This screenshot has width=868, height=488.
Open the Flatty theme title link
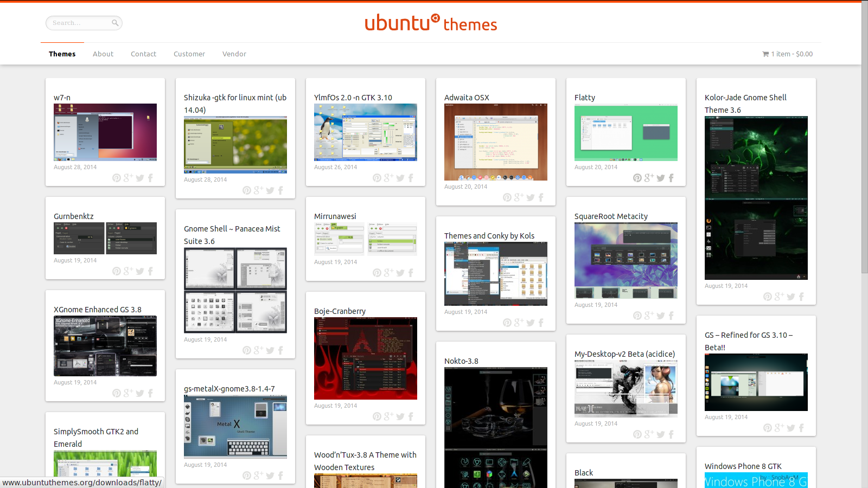pos(585,98)
